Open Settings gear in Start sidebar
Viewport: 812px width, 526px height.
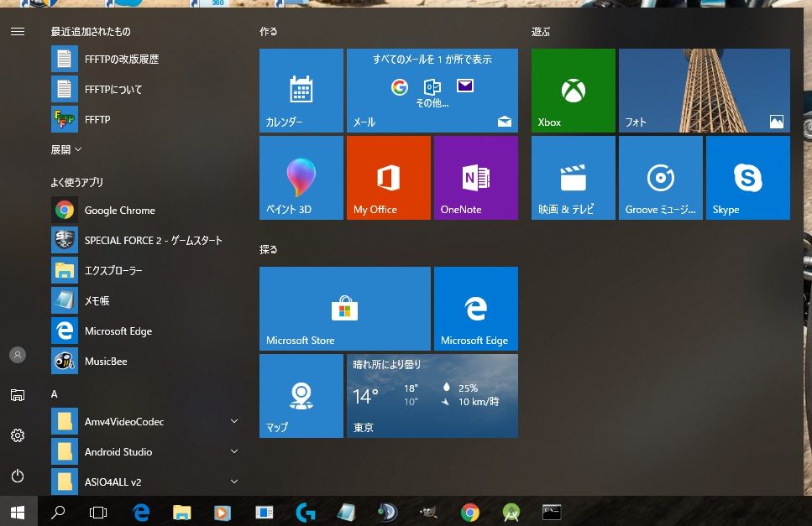tap(18, 435)
